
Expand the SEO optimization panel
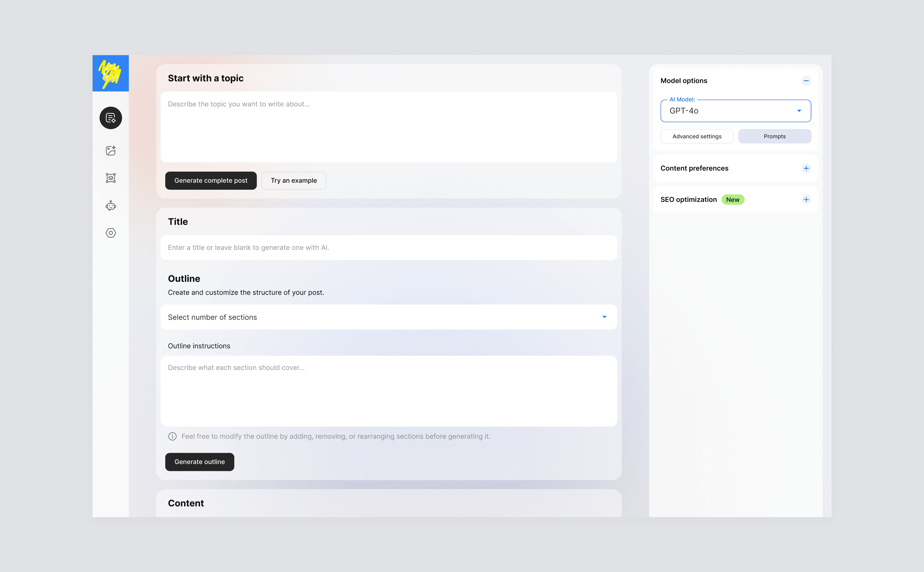coord(806,199)
